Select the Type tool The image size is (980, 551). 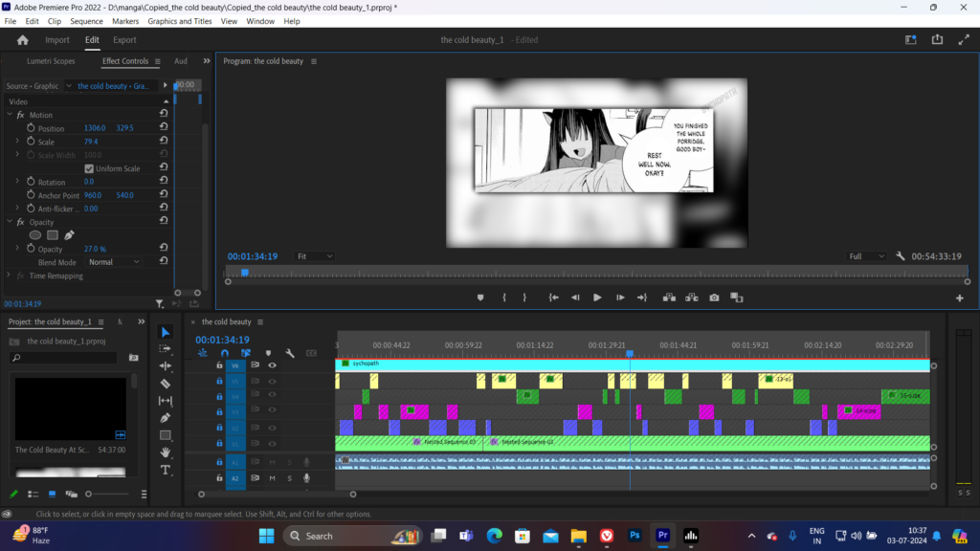click(x=165, y=470)
